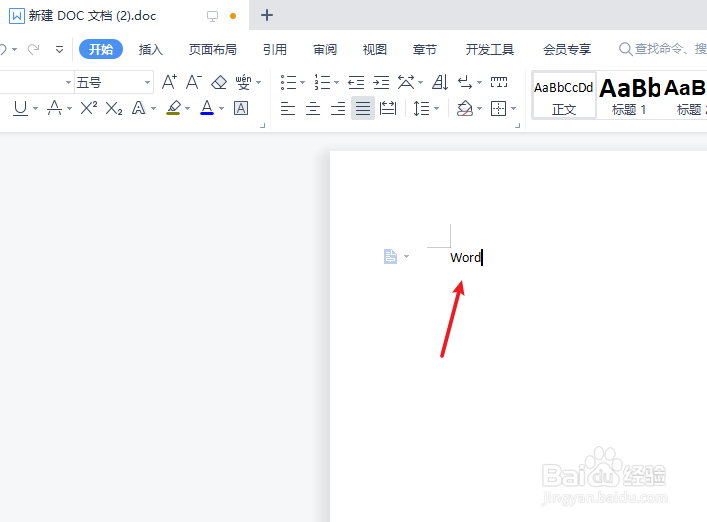Click the text Word in document
The image size is (707, 522).
pos(466,257)
